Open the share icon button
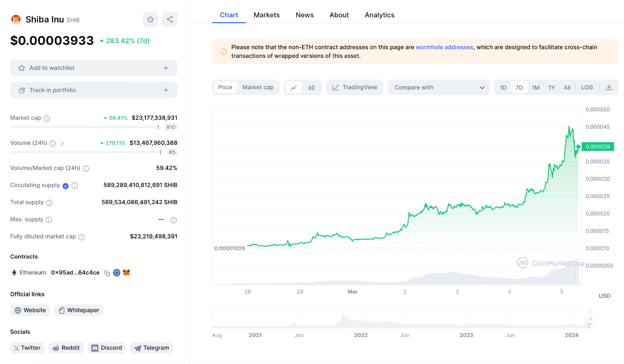 click(x=170, y=19)
